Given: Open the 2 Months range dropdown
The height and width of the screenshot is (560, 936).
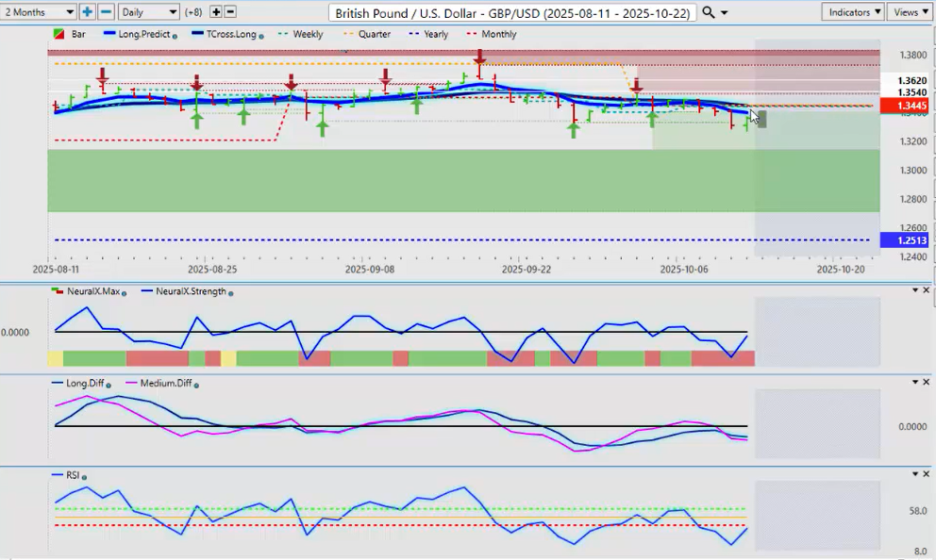Looking at the screenshot, I should coord(39,12).
